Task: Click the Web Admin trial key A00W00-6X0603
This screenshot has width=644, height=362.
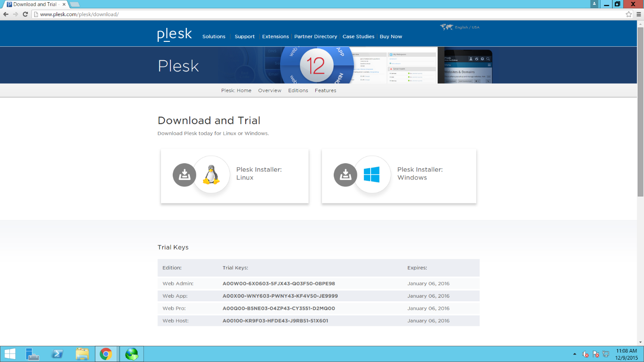Action: pyautogui.click(x=279, y=284)
